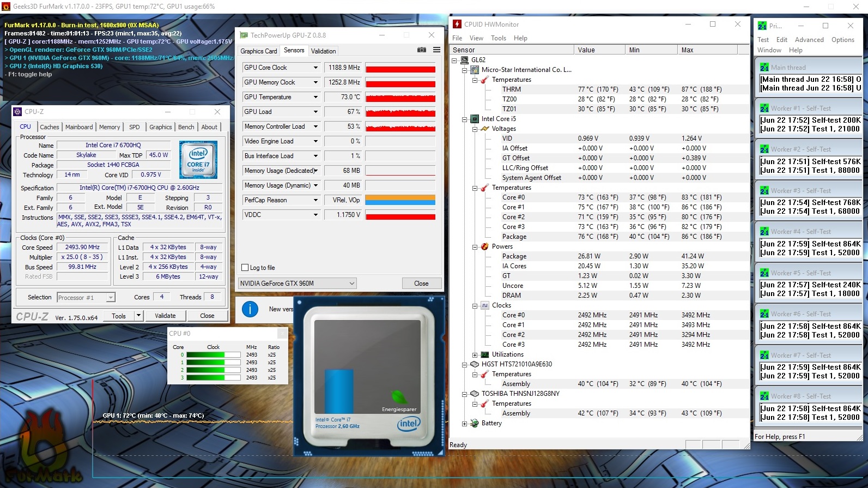Click Utilizations icon in HWMonitor tree
Screen dimensions: 868x488
[485, 354]
